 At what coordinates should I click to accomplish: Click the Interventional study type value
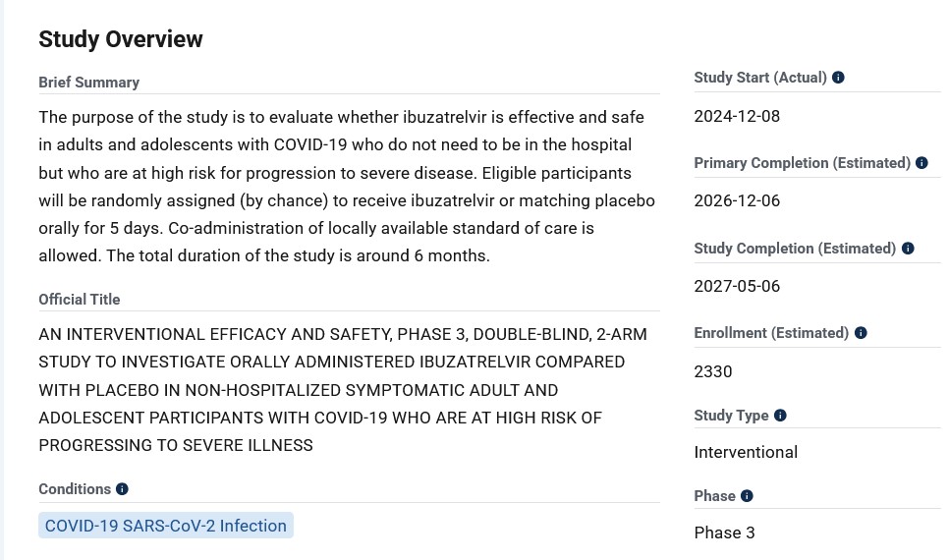pyautogui.click(x=746, y=452)
